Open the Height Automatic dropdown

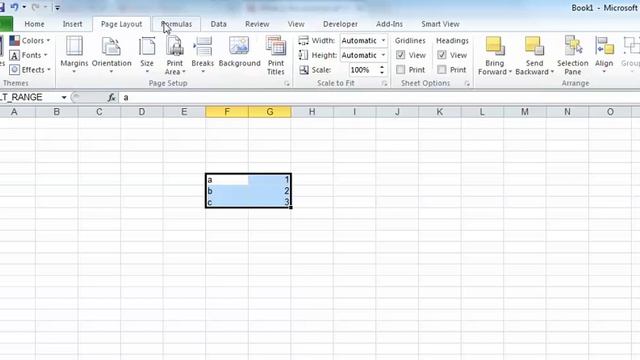pos(383,55)
